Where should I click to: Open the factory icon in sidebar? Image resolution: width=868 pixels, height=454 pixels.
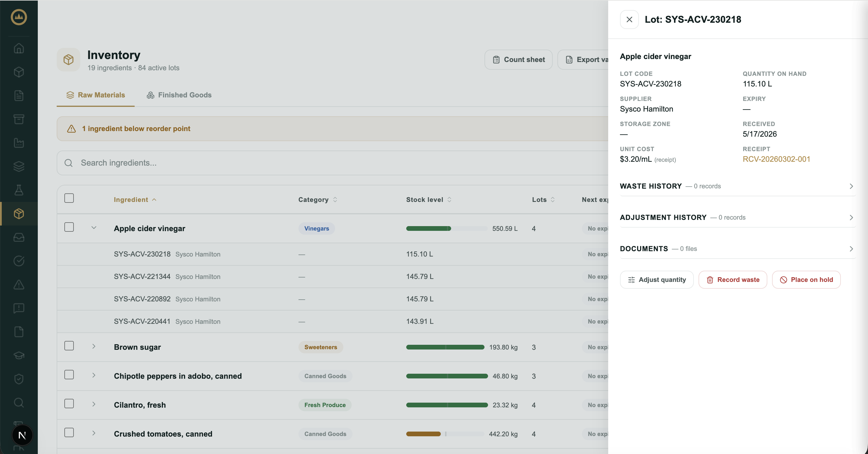coord(19,143)
